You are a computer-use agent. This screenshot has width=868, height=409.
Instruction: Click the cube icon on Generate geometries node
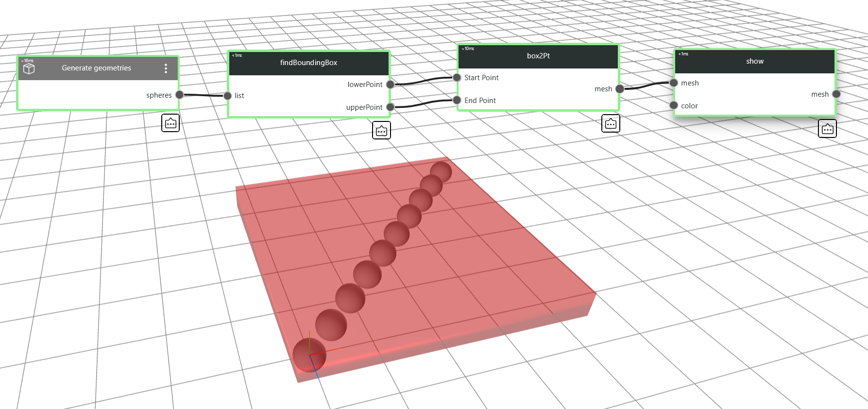coord(29,69)
